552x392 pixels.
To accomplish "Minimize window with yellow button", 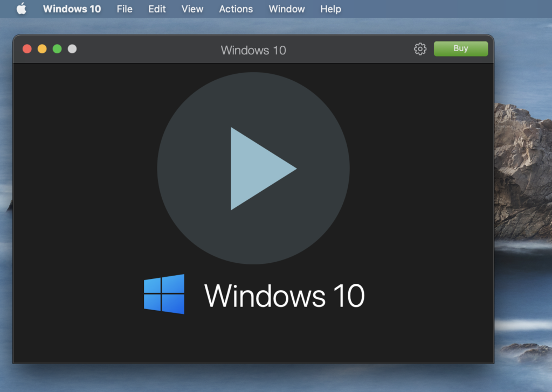I will tap(42, 49).
